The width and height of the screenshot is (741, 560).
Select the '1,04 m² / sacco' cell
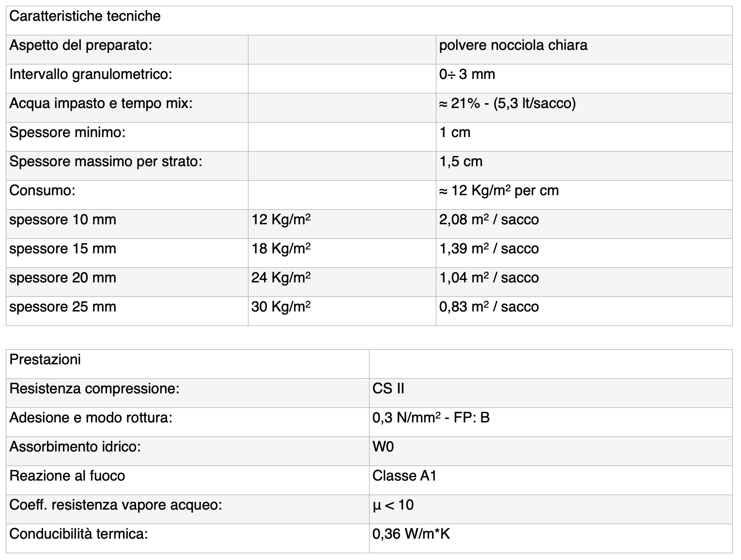pos(489,278)
